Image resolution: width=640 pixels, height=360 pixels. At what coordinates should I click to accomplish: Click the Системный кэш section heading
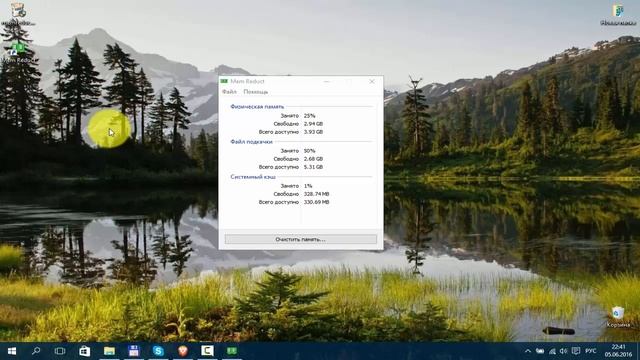[253, 177]
